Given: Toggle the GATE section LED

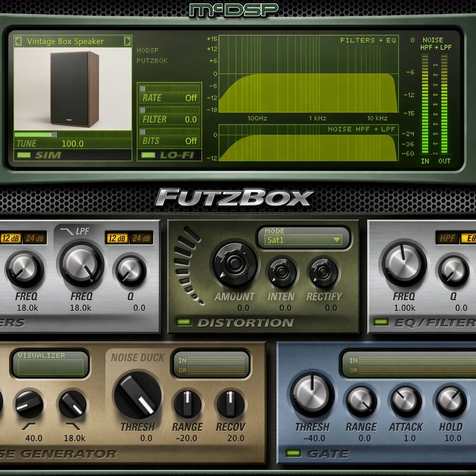Looking at the screenshot, I should point(293,453).
